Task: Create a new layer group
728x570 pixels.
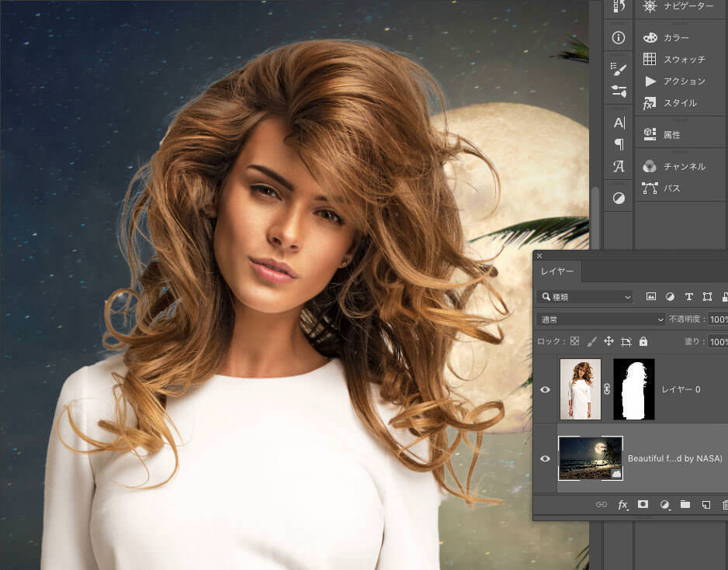Action: pos(685,504)
